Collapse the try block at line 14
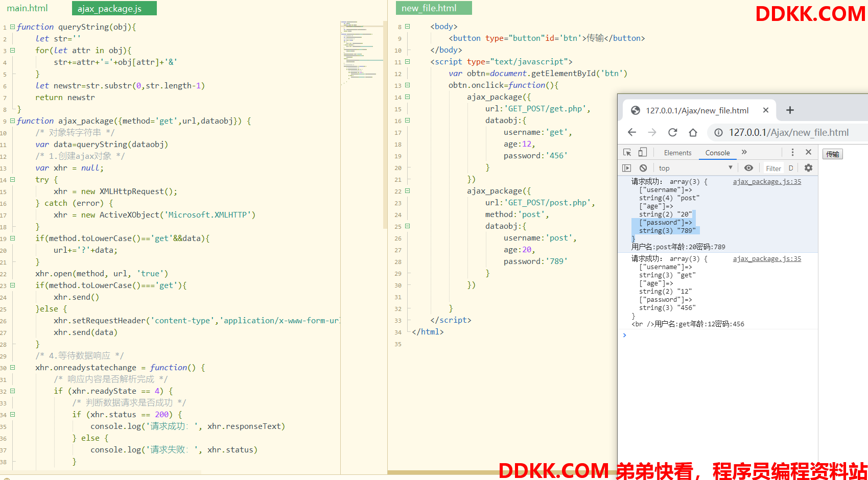868x480 pixels. click(12, 179)
